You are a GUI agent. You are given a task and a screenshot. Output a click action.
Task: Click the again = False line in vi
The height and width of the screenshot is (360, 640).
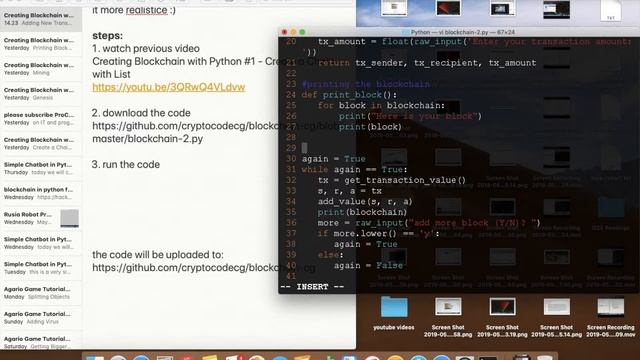(368, 265)
